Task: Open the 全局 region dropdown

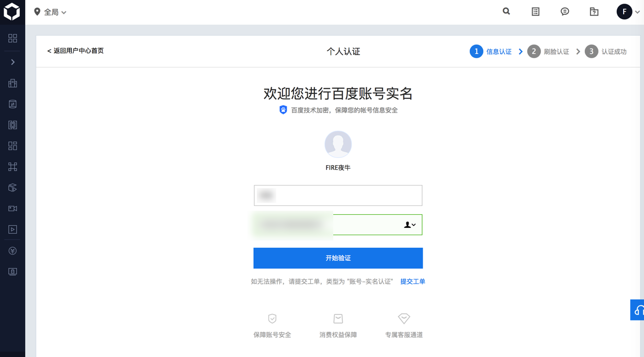Action: click(51, 12)
